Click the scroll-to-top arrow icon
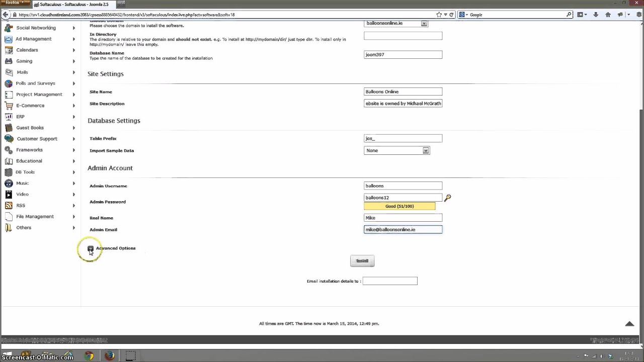 pyautogui.click(x=629, y=324)
